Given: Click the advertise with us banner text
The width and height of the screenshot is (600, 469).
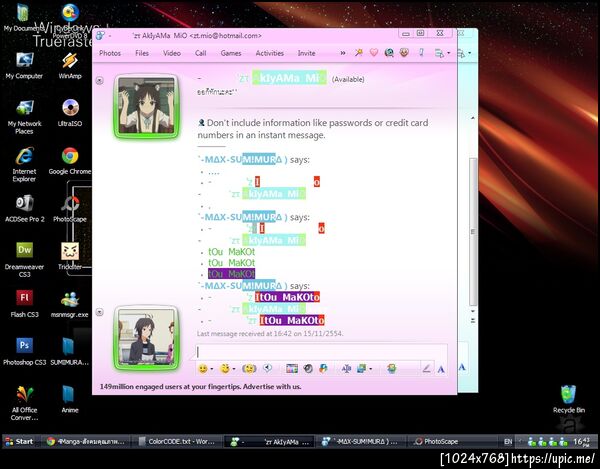Looking at the screenshot, I should tap(201, 387).
